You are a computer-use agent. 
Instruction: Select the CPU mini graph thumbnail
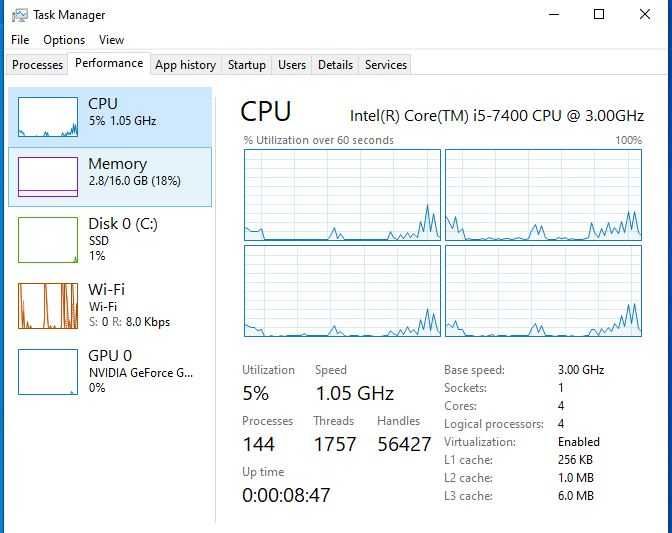(x=47, y=117)
